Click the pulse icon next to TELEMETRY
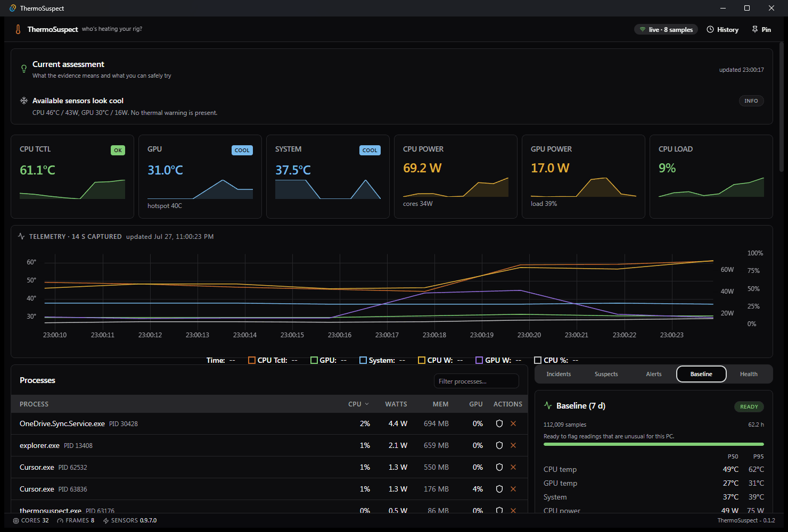Screen dimensions: 788x532 click(x=21, y=236)
